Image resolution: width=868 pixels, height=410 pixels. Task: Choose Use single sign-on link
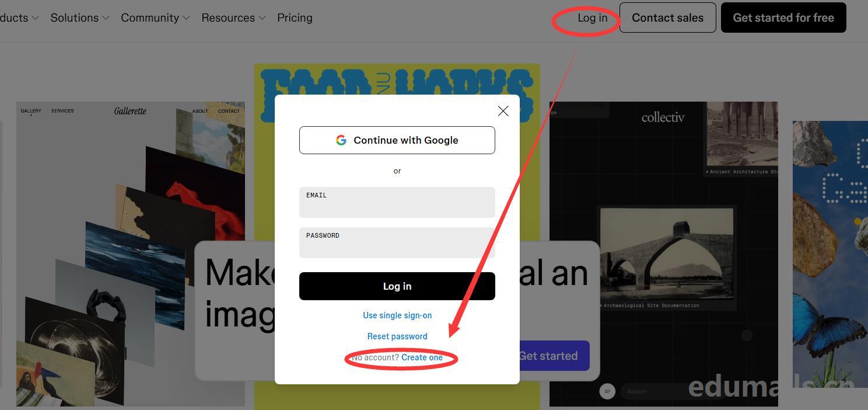pyautogui.click(x=397, y=315)
